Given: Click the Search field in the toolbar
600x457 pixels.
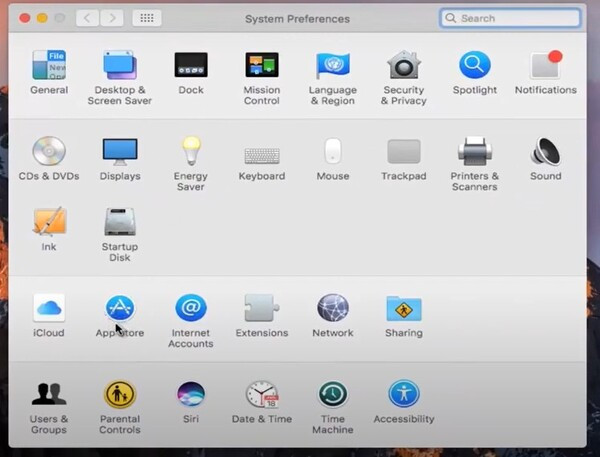Looking at the screenshot, I should (510, 18).
